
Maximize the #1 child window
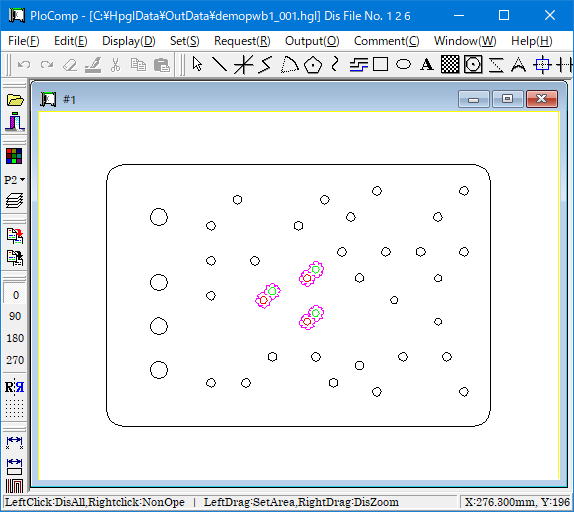point(507,99)
